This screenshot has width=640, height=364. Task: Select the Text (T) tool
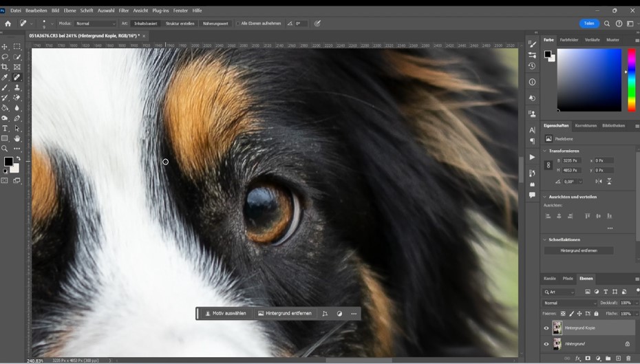pos(5,128)
